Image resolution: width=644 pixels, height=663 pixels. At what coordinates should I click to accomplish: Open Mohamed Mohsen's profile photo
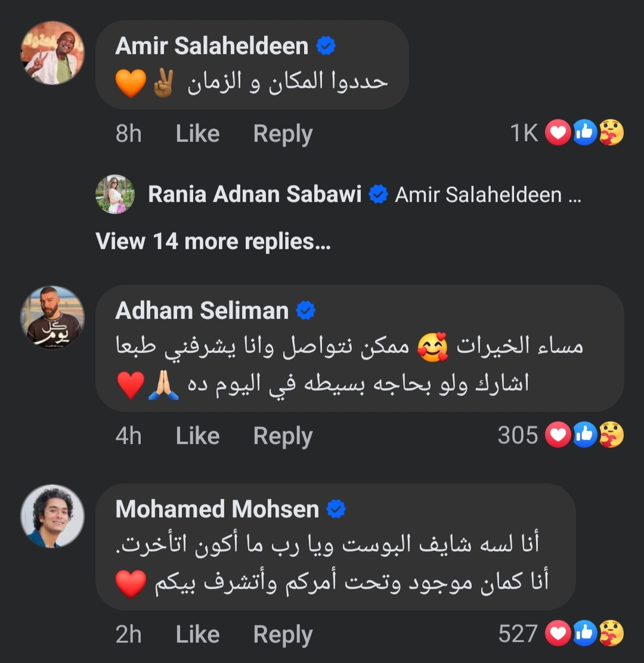click(52, 516)
